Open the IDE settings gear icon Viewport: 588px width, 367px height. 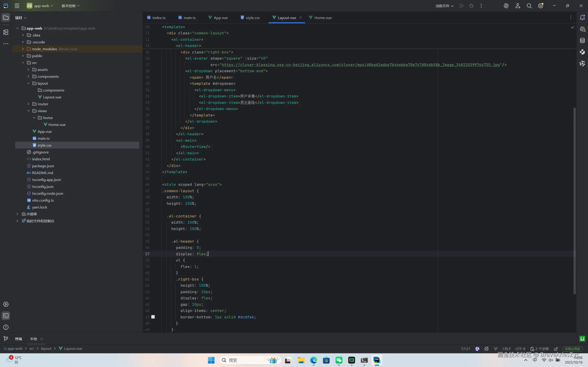[x=540, y=6]
